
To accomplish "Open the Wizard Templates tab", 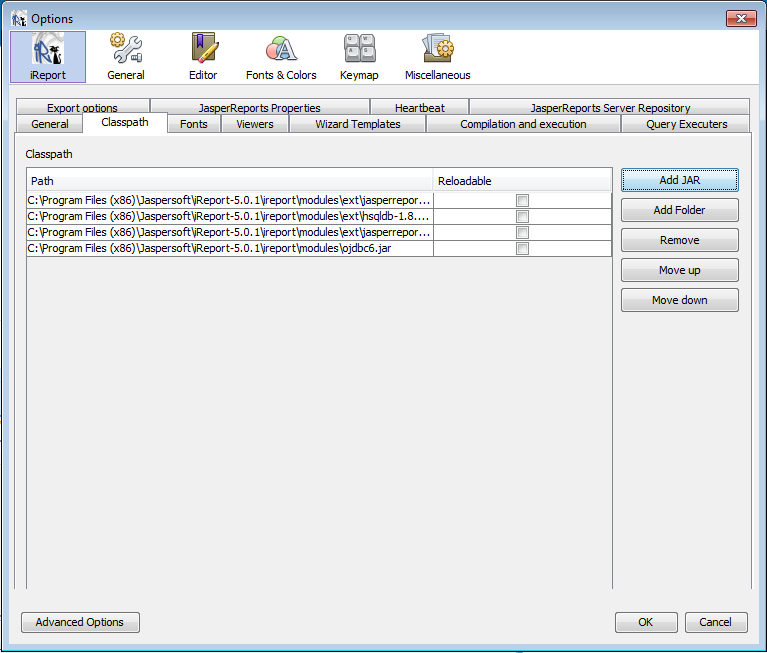I will (x=358, y=124).
